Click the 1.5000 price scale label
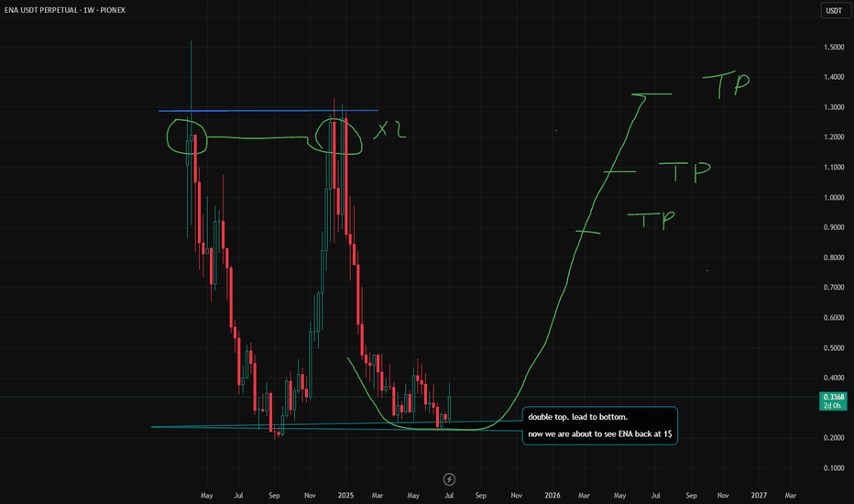 point(834,48)
